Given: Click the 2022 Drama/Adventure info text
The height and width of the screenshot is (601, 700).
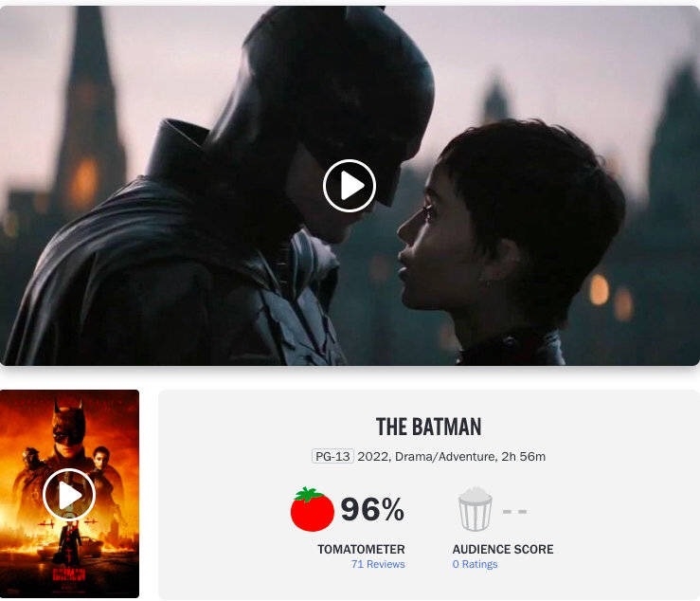Looking at the screenshot, I should [x=427, y=456].
